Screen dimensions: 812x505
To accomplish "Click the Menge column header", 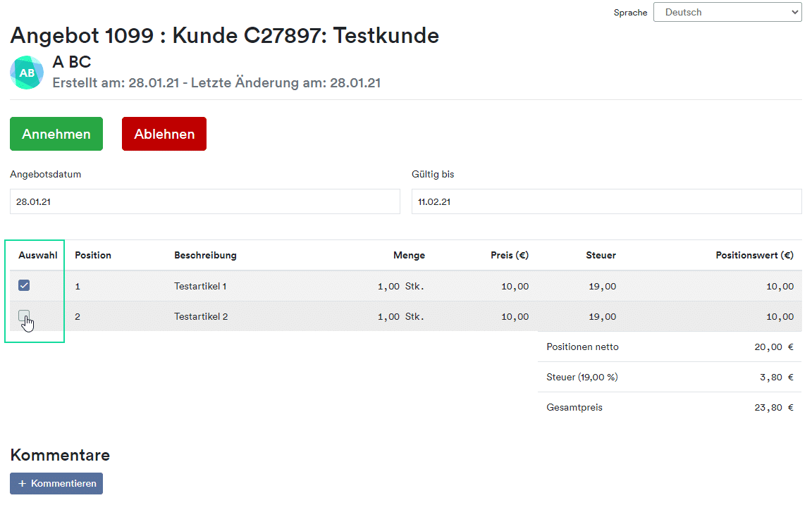I will [x=409, y=255].
